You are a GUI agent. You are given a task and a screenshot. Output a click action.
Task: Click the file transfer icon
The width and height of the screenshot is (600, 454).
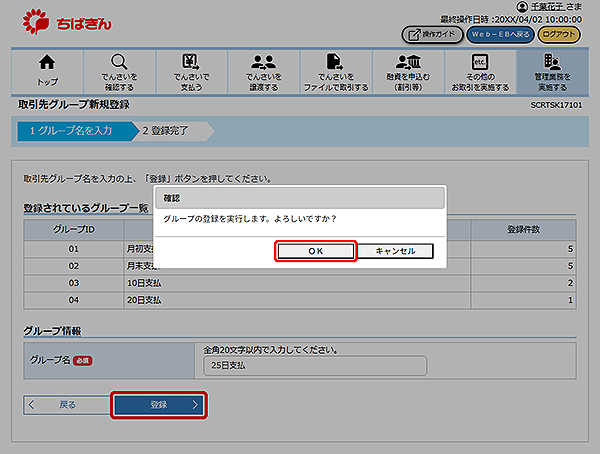click(334, 62)
